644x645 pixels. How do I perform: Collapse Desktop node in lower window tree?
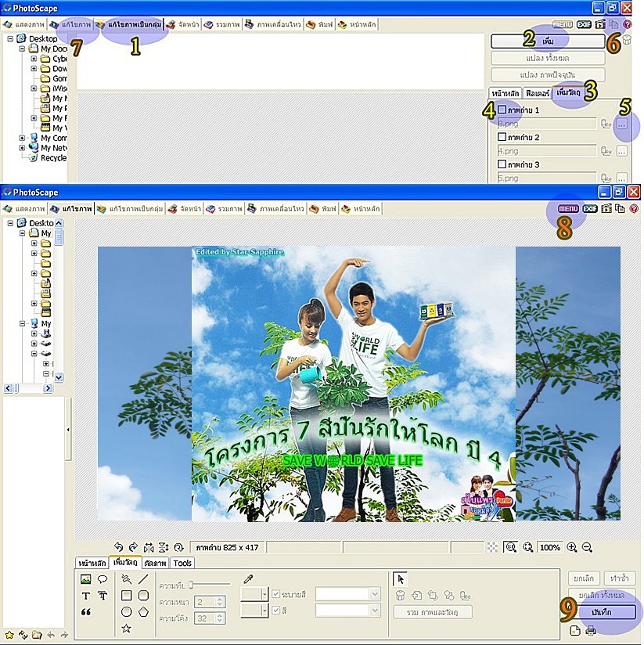(10, 223)
